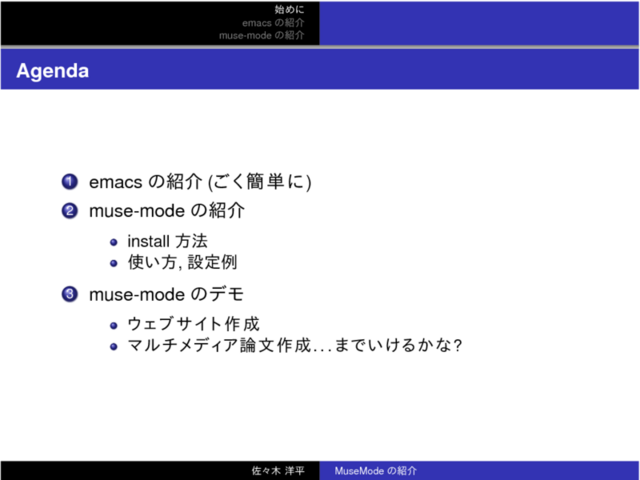Click the number 3 ball icon
Viewport: 640px width, 480px height.
pyautogui.click(x=69, y=294)
